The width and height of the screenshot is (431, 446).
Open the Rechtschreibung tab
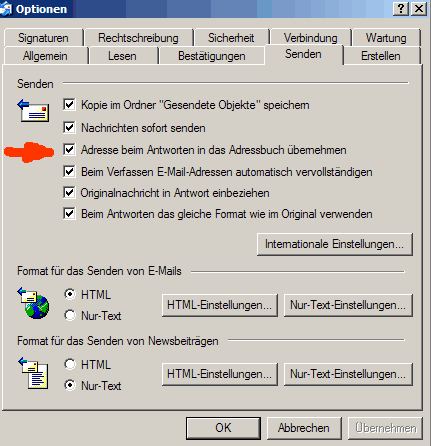(138, 38)
